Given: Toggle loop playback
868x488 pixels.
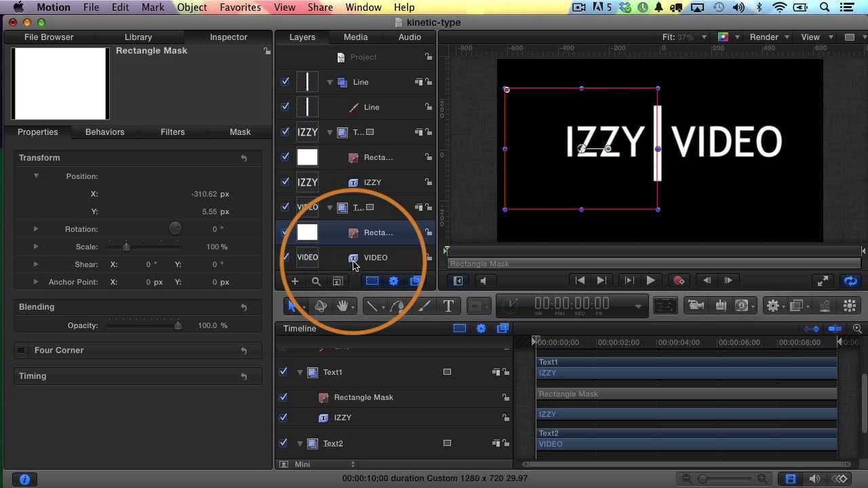Looking at the screenshot, I should tap(850, 281).
